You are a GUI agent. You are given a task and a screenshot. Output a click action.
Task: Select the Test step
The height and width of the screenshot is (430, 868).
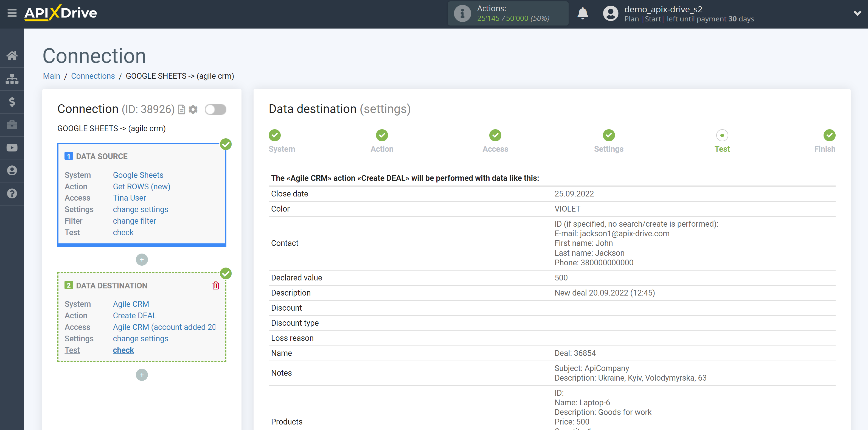722,136
